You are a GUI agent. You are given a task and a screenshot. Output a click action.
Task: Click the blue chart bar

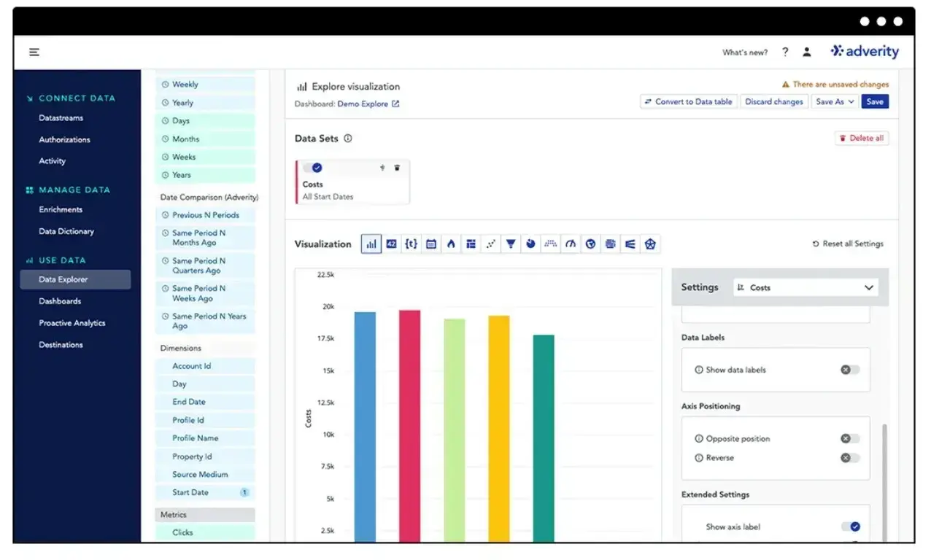(x=365, y=427)
